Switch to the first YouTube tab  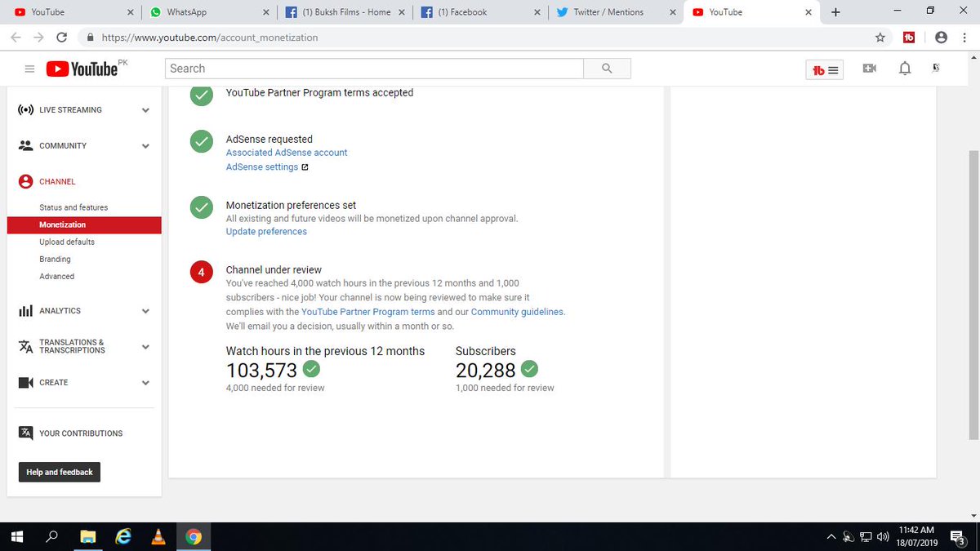pos(73,12)
